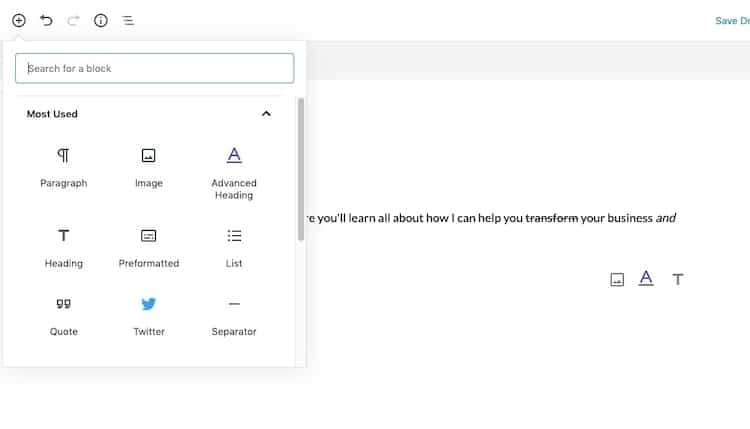Use the quick-insert Image shortcut in editor
The width and height of the screenshot is (750, 429).
pos(617,279)
